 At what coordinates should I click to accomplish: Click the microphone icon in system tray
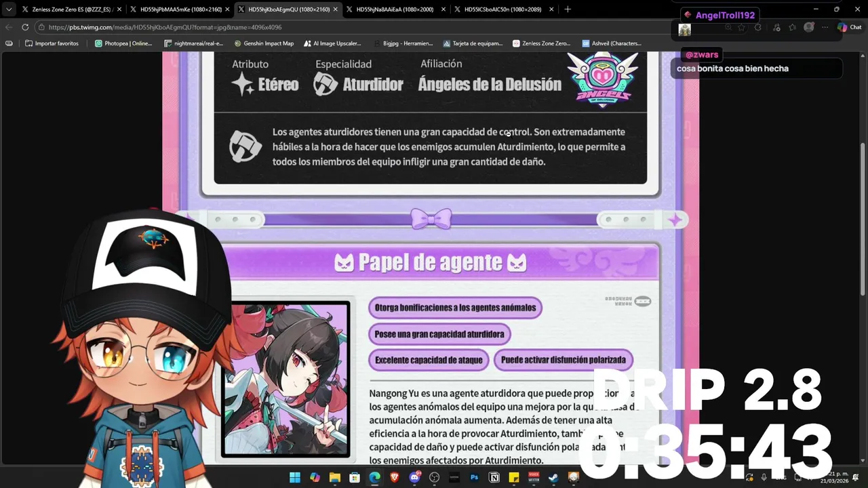click(764, 478)
